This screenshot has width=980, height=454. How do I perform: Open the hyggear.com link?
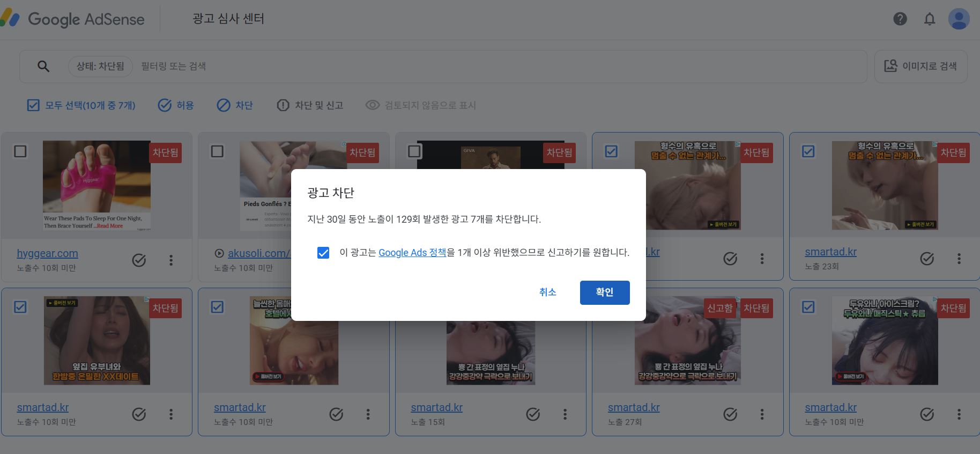[x=47, y=253]
